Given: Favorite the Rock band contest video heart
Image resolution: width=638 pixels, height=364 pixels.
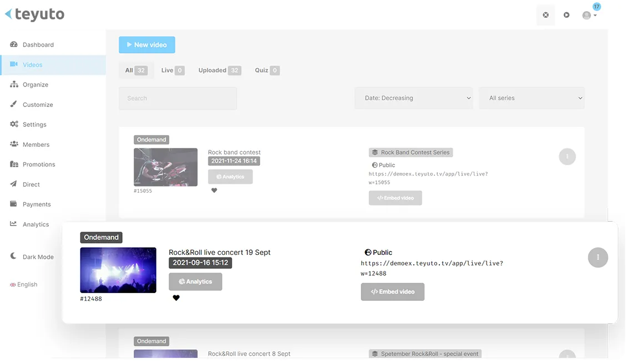Looking at the screenshot, I should pos(214,190).
